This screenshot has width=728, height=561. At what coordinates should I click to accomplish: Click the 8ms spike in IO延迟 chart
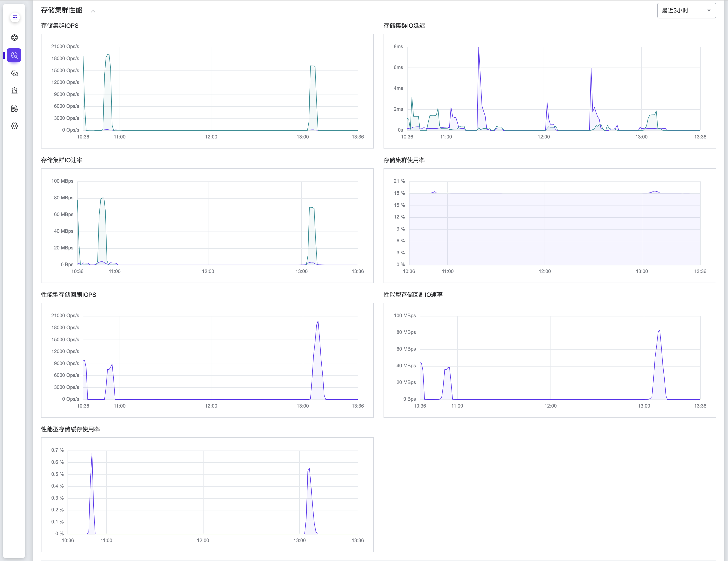click(479, 48)
